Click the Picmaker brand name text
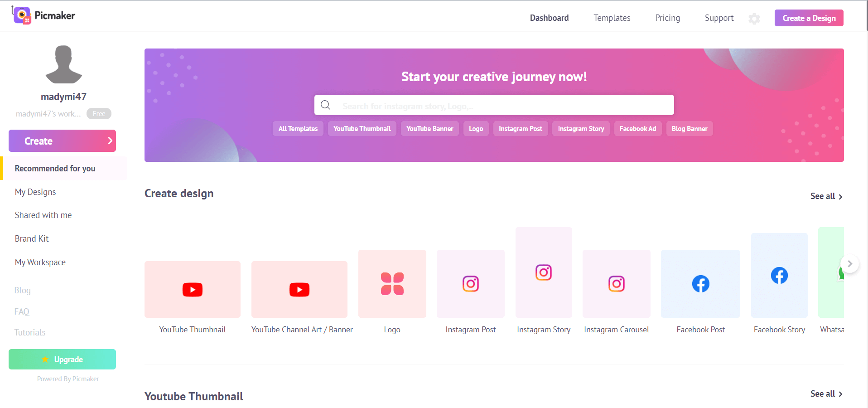 pyautogui.click(x=55, y=15)
